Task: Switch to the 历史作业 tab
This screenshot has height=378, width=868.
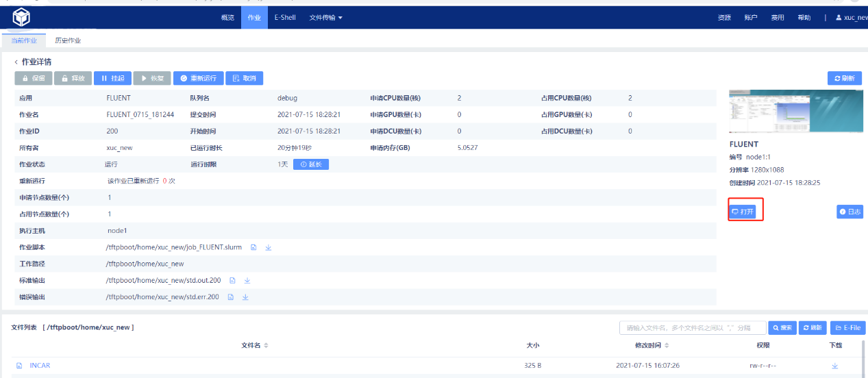Action: pos(68,40)
